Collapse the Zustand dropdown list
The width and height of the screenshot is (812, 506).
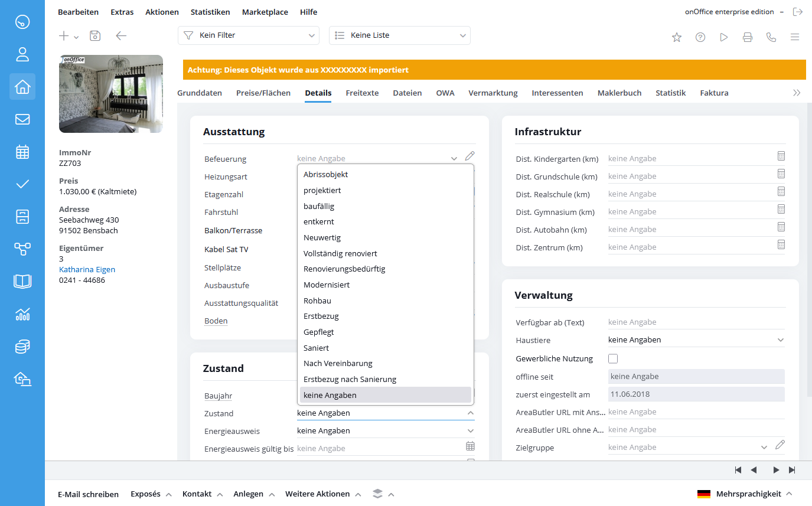click(x=470, y=413)
